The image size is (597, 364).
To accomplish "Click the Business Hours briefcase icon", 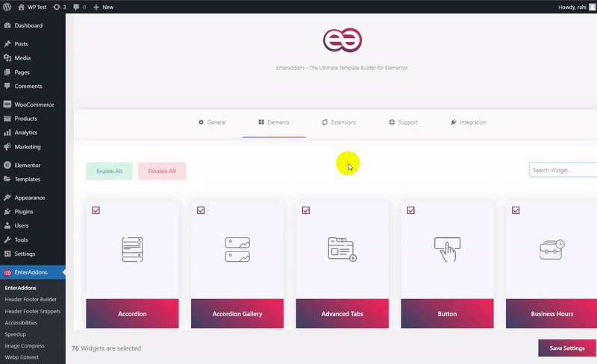I will (551, 249).
